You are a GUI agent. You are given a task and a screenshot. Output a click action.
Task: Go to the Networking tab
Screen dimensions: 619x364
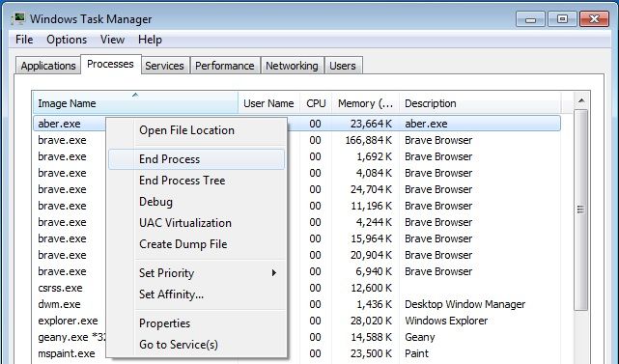[x=292, y=66]
